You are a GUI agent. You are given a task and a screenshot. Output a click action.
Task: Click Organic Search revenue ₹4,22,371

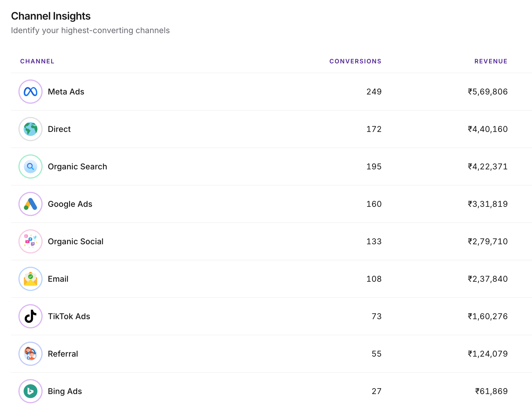click(x=488, y=166)
